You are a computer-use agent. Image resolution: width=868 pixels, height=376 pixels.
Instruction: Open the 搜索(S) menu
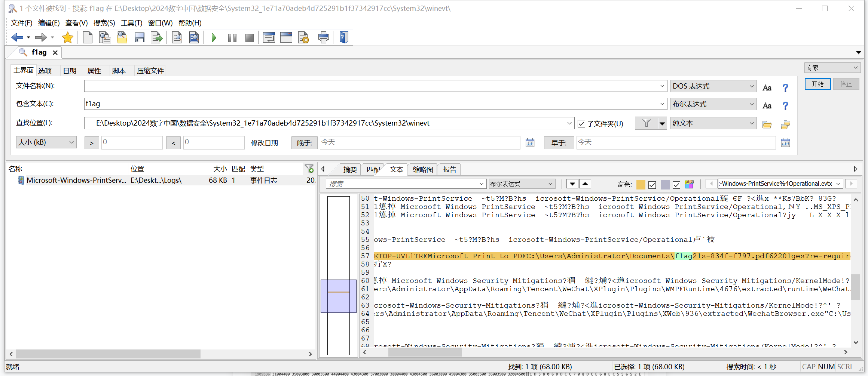coord(104,23)
